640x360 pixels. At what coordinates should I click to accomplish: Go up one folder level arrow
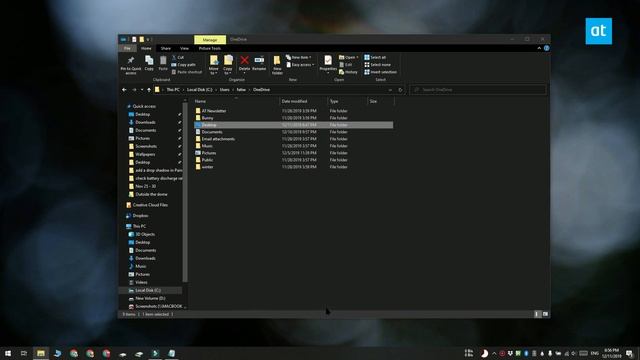click(149, 90)
